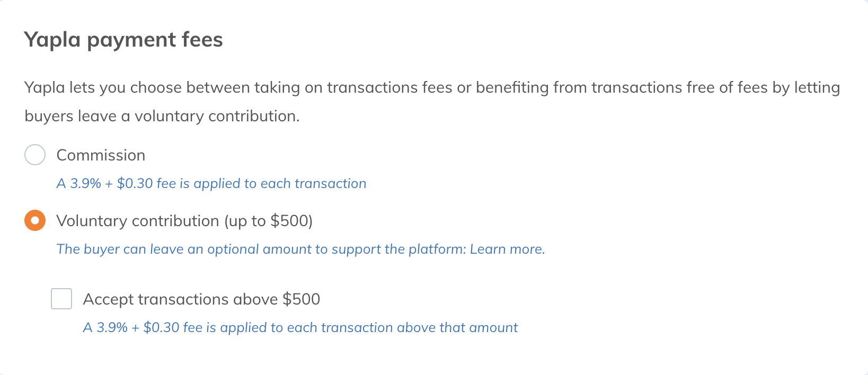Viewport: 868px width, 375px height.
Task: Click the Yapla payment fees heading
Action: [x=123, y=40]
